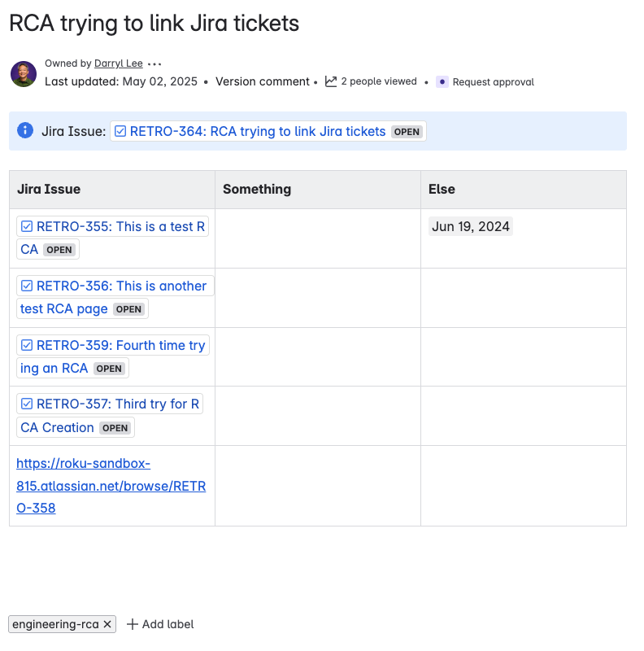Select the checkbox icon on RETRO-355 smart link
This screenshot has height=651, width=644.
point(26,225)
